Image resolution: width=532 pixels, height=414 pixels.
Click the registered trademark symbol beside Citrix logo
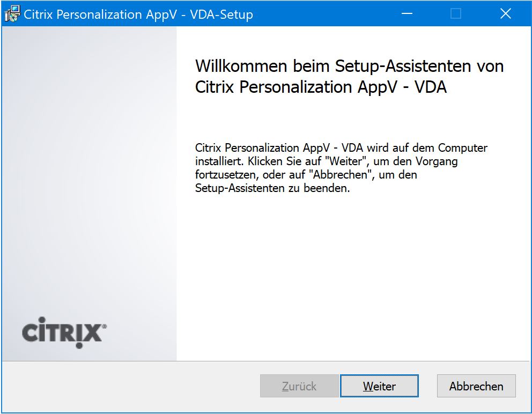click(x=104, y=326)
